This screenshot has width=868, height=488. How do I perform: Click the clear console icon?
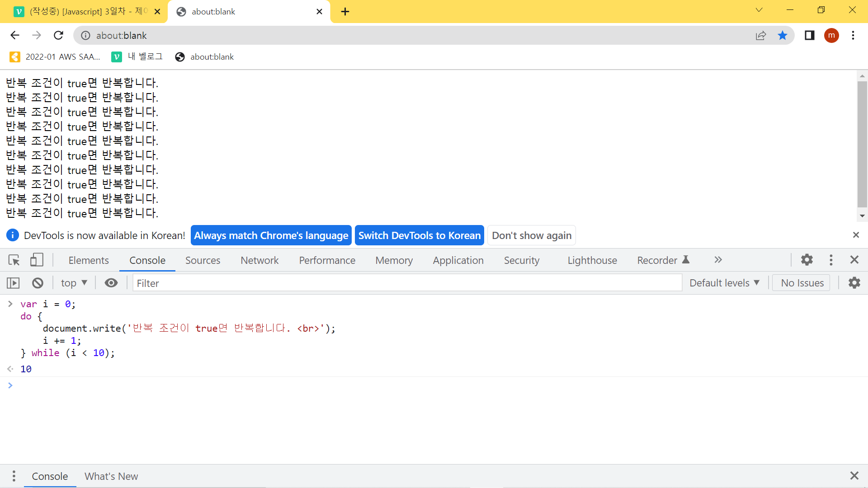click(x=38, y=283)
